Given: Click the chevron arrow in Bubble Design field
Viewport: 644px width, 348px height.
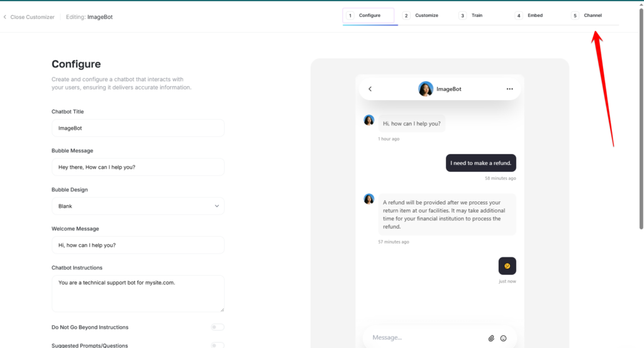Looking at the screenshot, I should [216, 206].
